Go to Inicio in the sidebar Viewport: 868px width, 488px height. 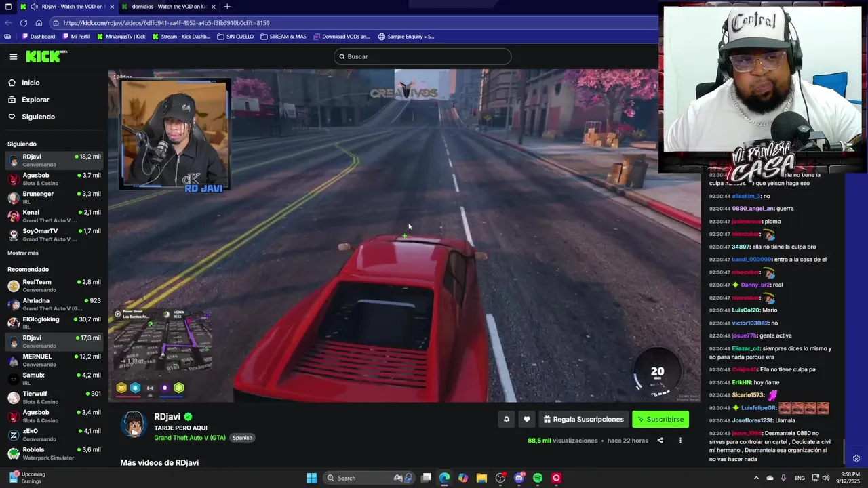click(31, 83)
